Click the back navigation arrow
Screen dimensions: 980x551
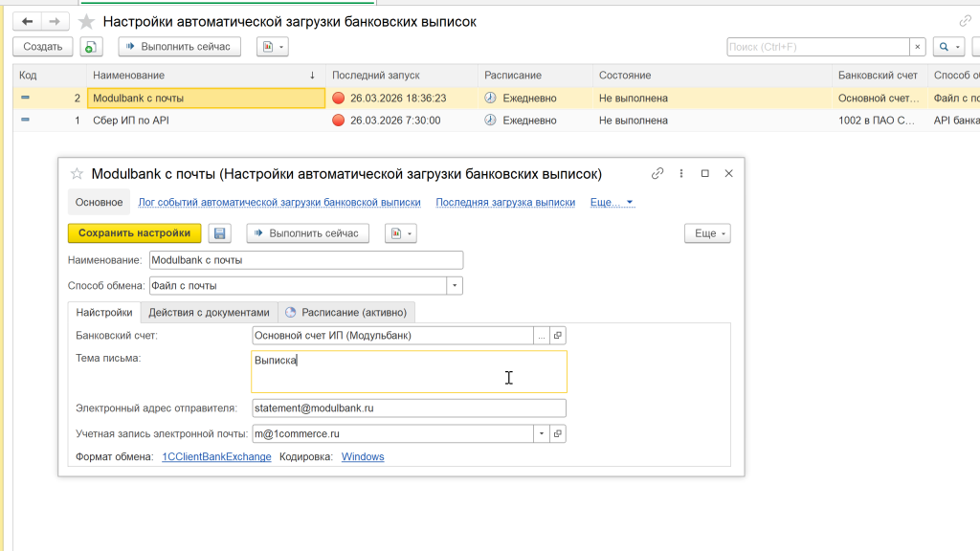coord(27,21)
